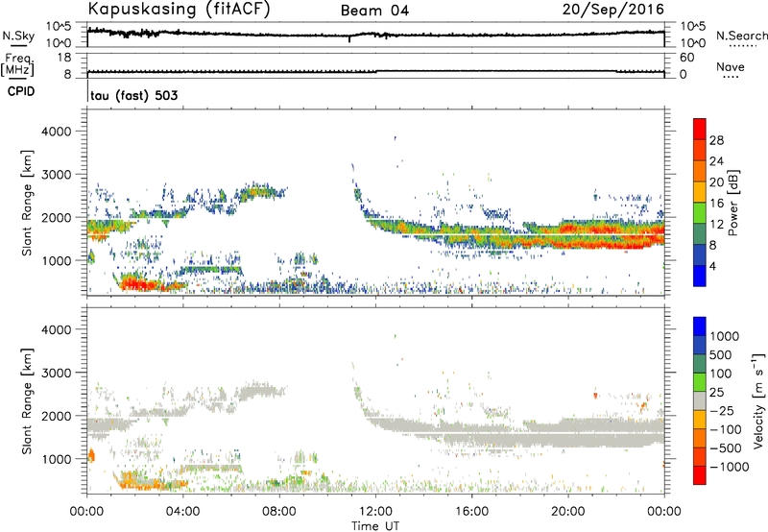Image resolution: width=768 pixels, height=532 pixels.
Task: Click the noise trace in the N.Sky panel
Action: 375,35
